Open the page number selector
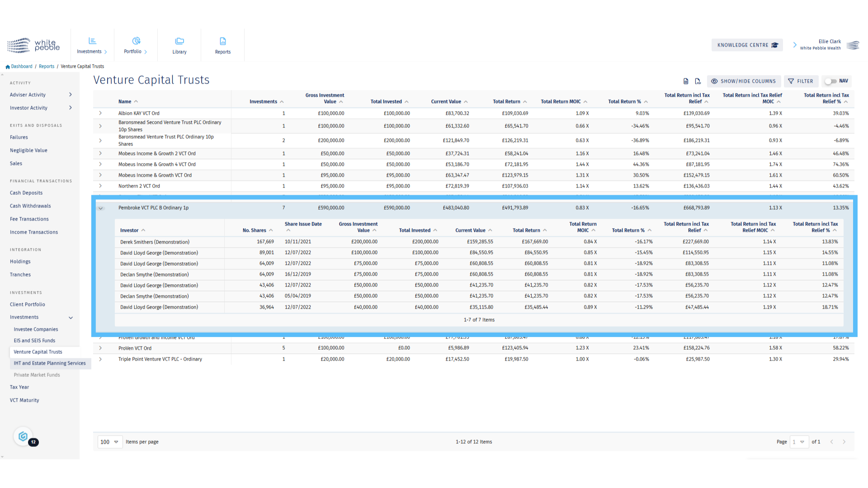868x488 pixels. [x=799, y=442]
